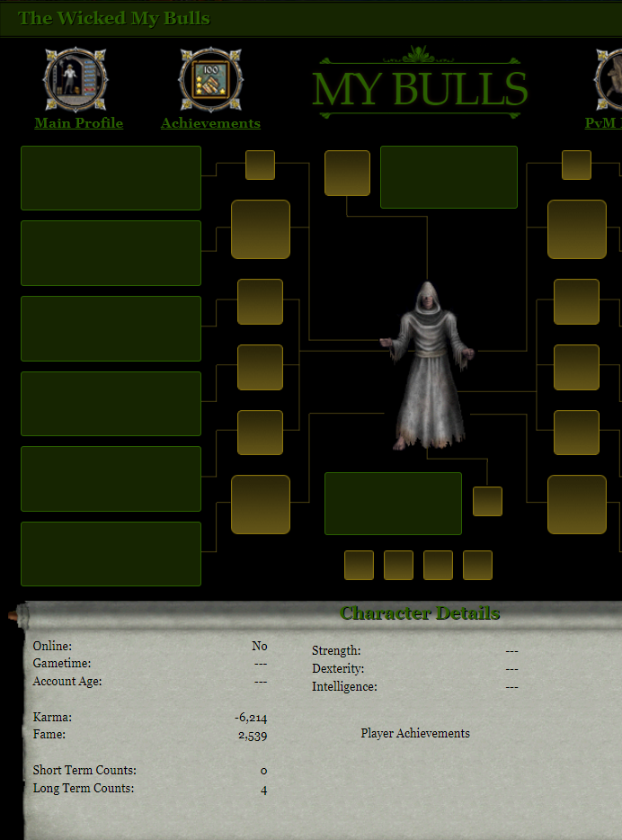Click the Fame value 2,539

click(x=253, y=736)
